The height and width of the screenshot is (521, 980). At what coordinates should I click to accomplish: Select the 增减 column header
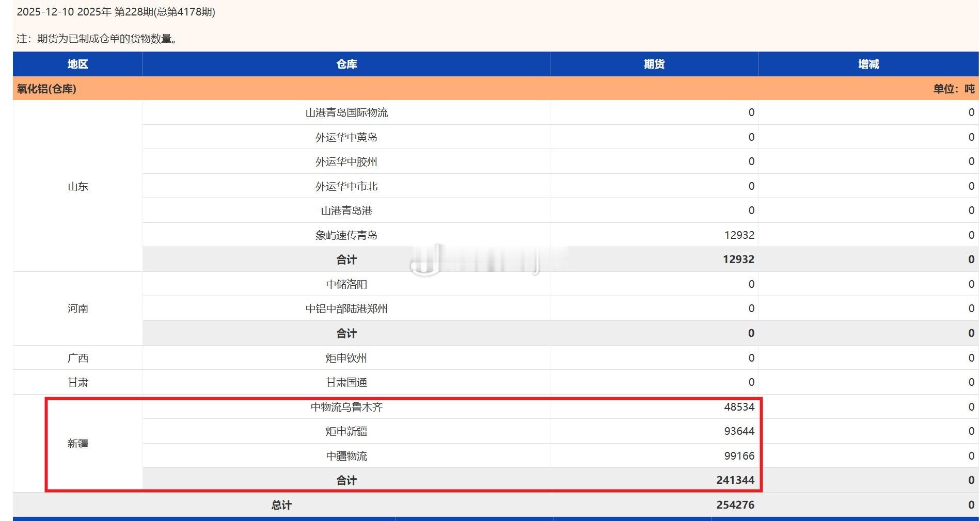[868, 64]
